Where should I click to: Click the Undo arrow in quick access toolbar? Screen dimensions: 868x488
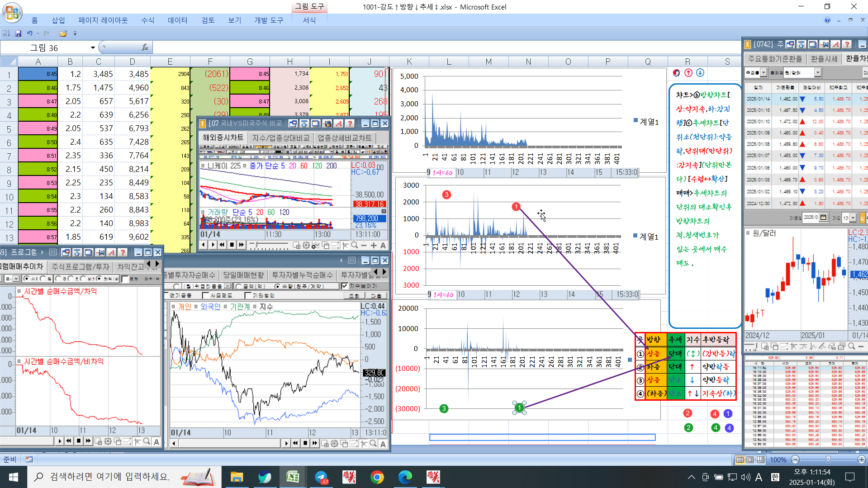[x=29, y=33]
